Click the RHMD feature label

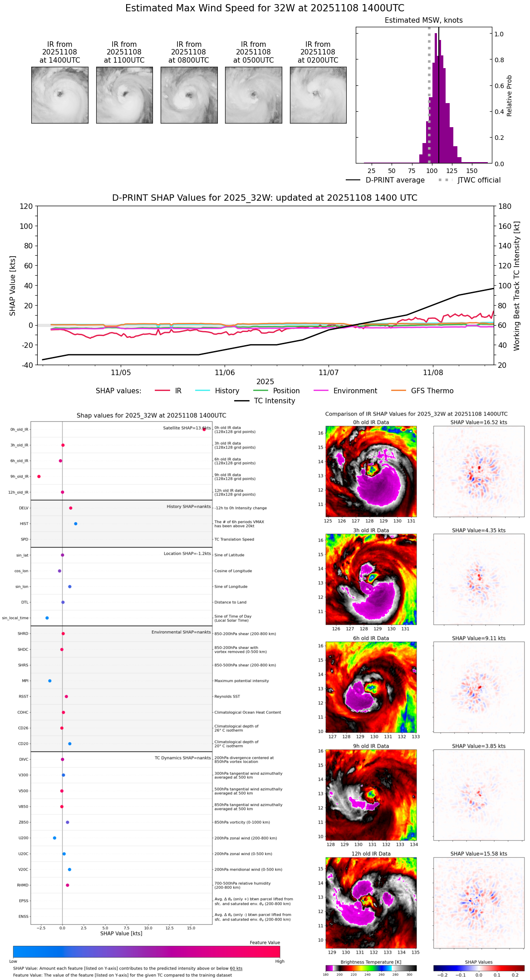click(23, 885)
